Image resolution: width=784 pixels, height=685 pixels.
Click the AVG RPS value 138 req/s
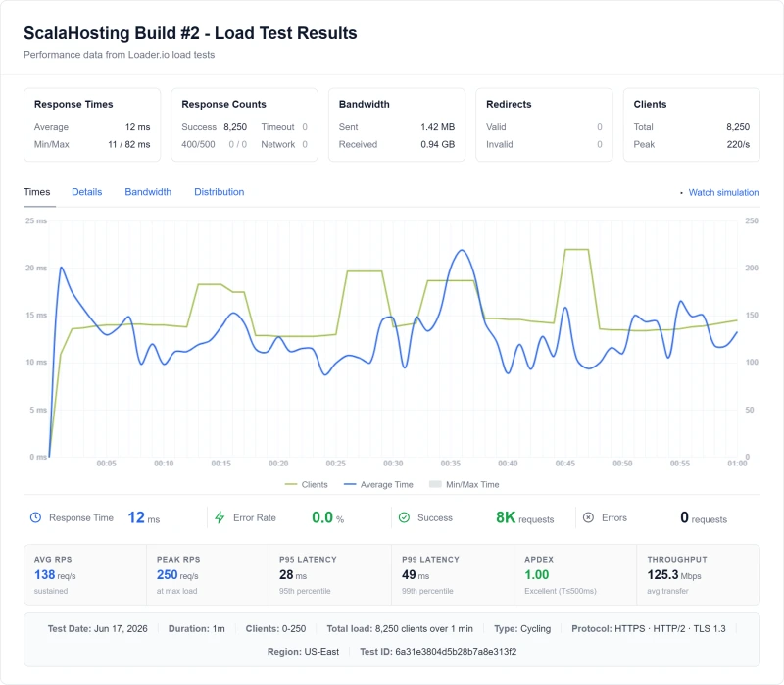pos(55,575)
